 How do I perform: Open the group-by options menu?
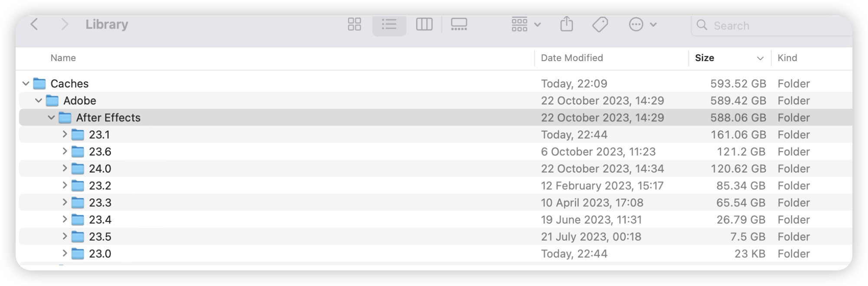525,24
